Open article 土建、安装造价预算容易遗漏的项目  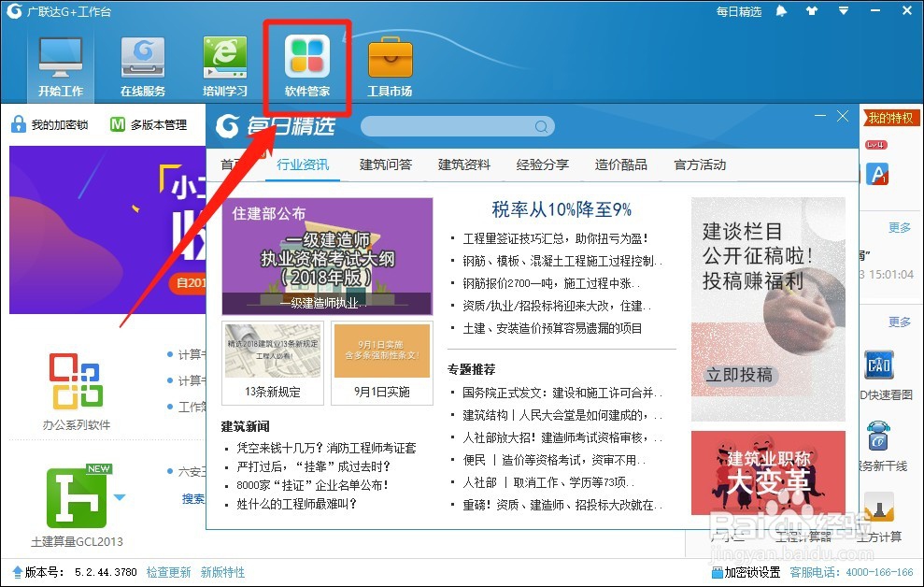point(552,328)
